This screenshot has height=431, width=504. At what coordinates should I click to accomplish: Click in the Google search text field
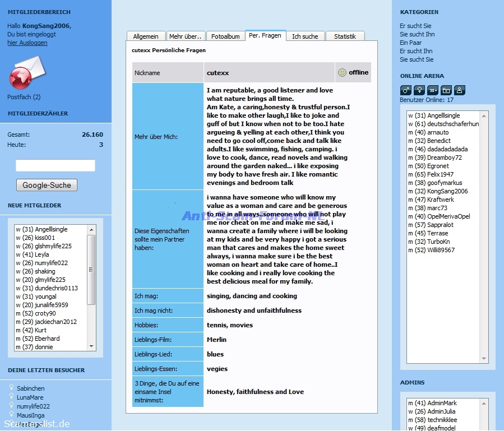click(x=56, y=165)
